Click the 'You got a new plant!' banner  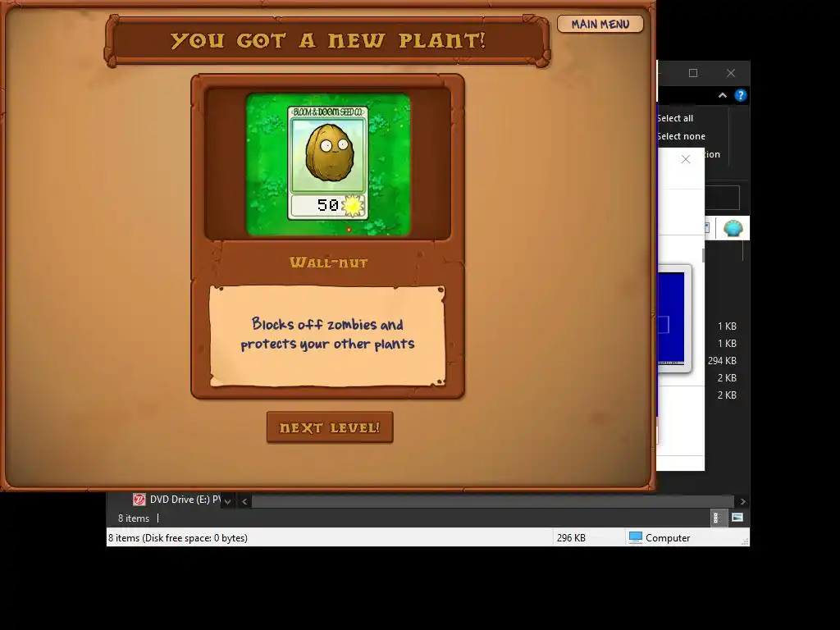point(327,41)
